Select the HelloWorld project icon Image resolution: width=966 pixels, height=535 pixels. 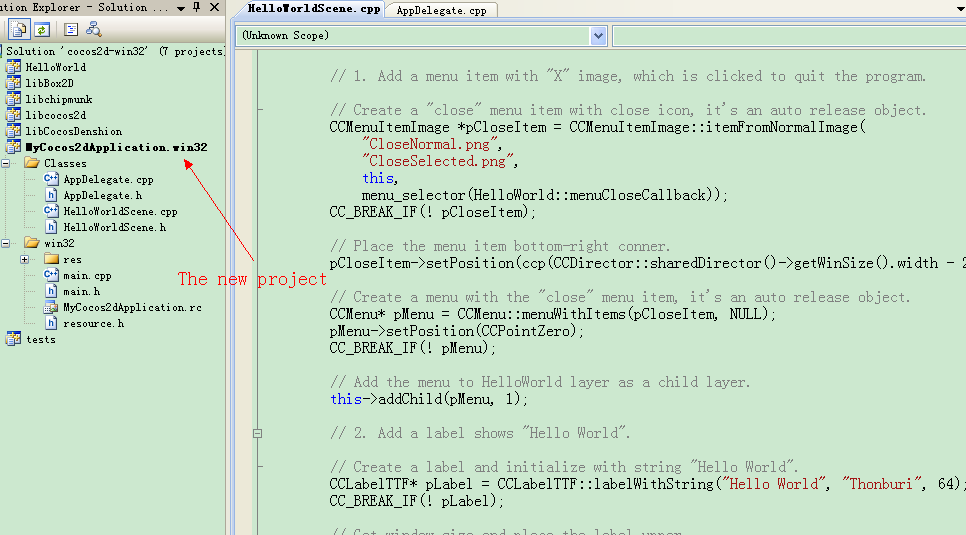pyautogui.click(x=14, y=67)
